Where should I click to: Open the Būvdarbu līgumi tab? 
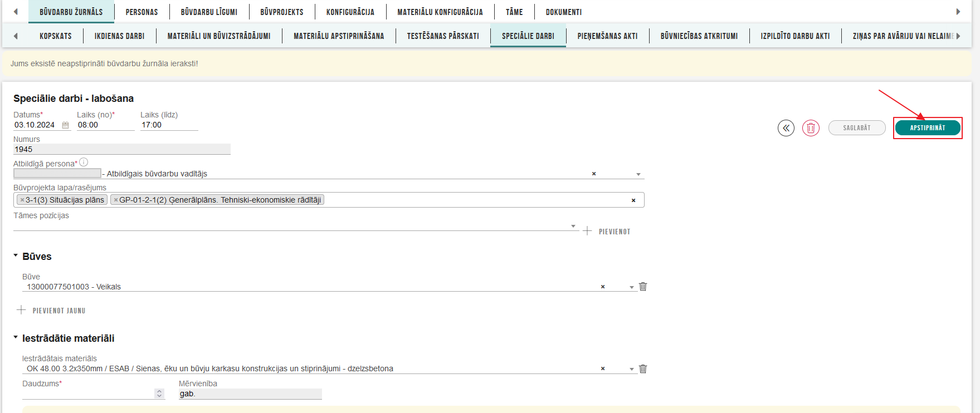[x=209, y=12]
